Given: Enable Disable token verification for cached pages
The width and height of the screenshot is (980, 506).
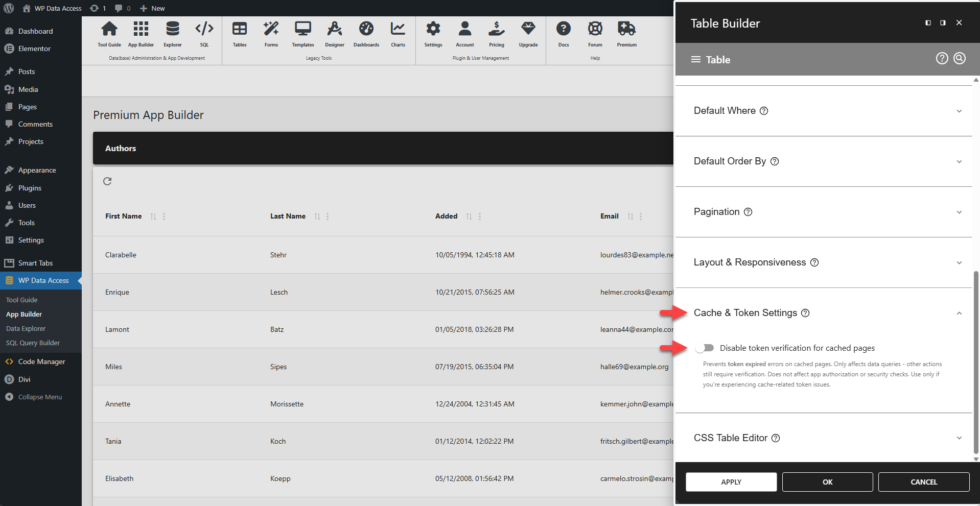Looking at the screenshot, I should point(705,348).
